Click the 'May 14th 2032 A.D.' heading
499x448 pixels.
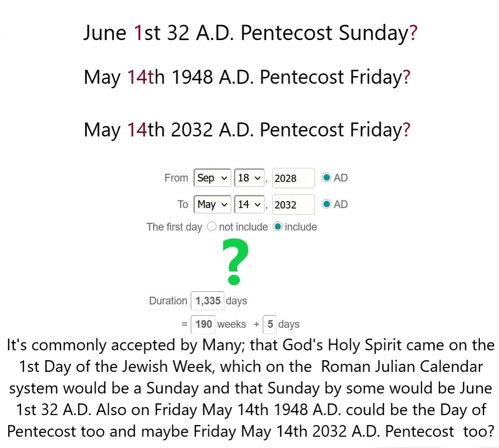click(x=247, y=130)
